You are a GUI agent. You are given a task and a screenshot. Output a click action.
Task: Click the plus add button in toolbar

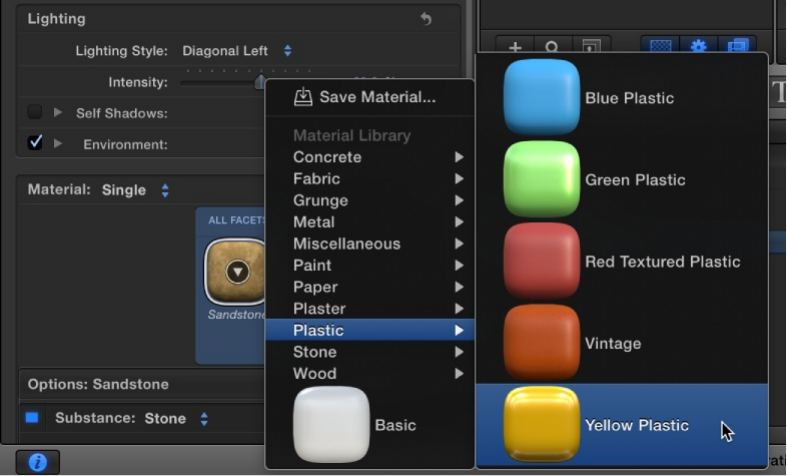516,47
